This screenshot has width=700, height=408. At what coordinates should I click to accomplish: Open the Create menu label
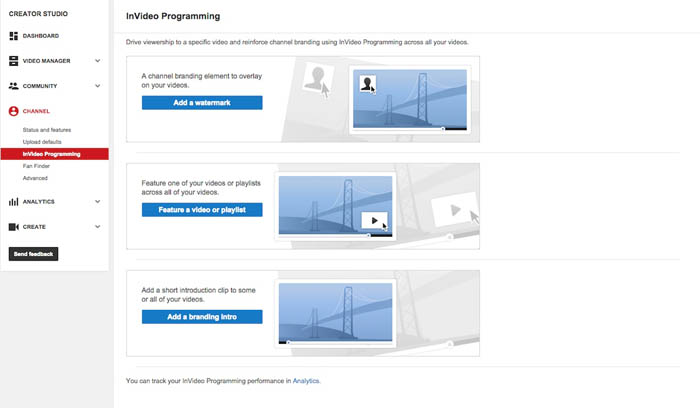coord(34,227)
